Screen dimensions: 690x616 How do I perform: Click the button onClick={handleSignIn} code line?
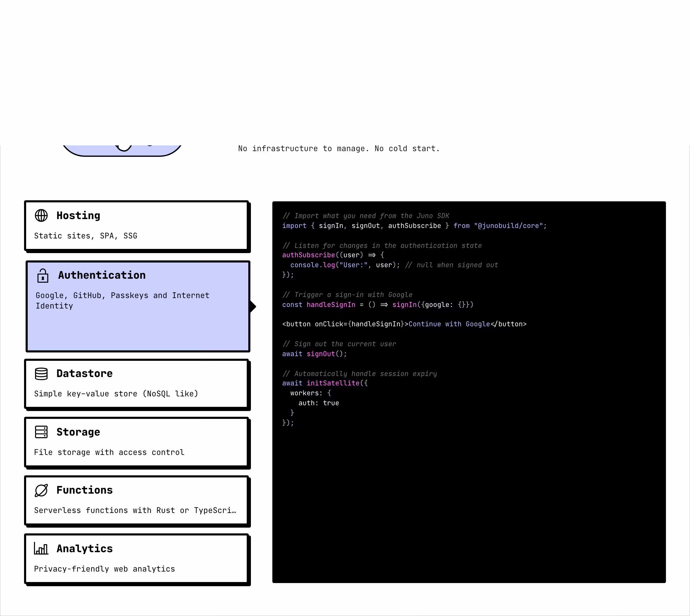404,324
